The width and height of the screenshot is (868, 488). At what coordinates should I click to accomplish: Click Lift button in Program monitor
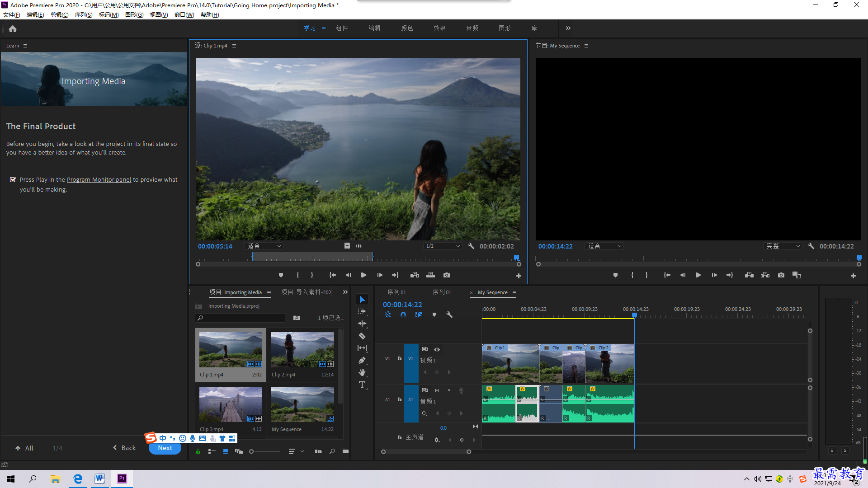click(749, 275)
